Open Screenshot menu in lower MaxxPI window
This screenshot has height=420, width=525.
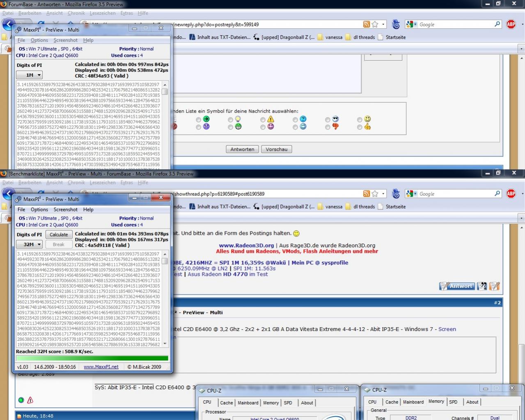pyautogui.click(x=66, y=209)
